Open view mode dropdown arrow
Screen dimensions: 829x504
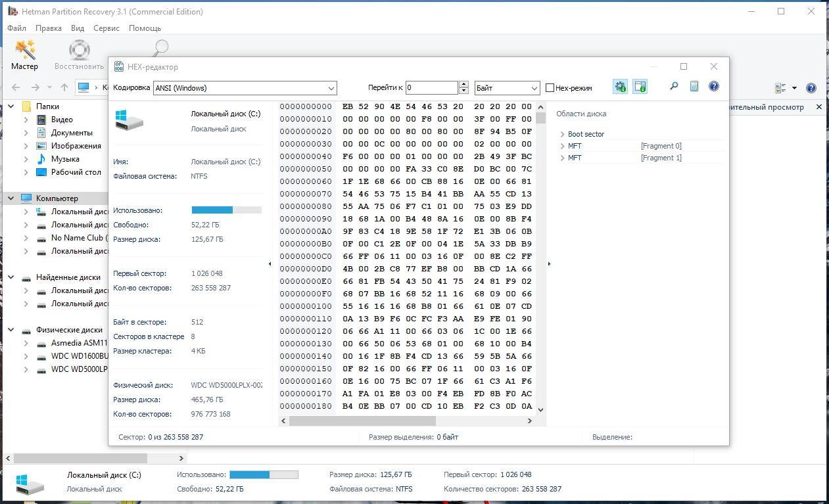pyautogui.click(x=794, y=87)
